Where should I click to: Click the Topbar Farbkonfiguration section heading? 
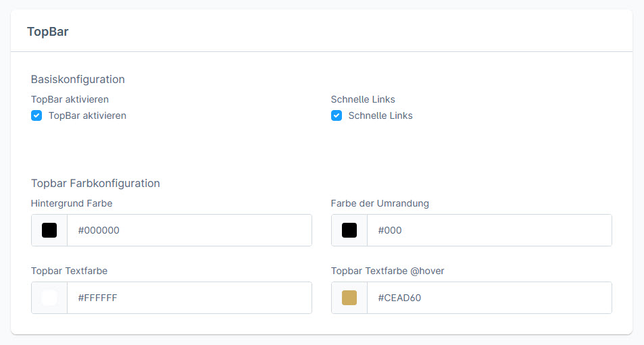click(95, 183)
